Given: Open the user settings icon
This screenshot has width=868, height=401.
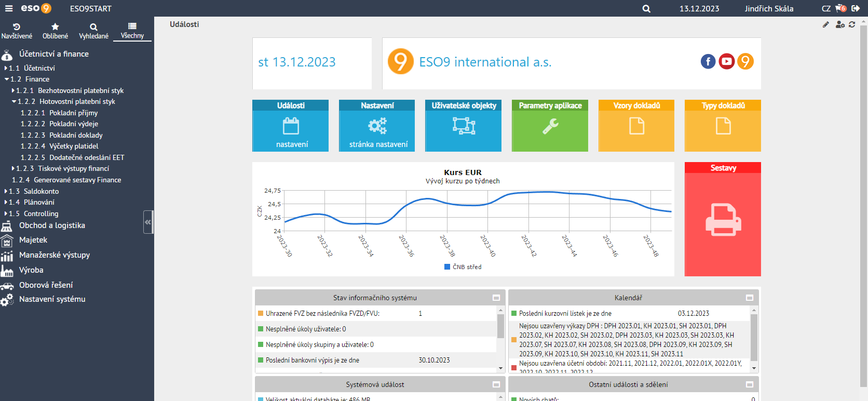Looking at the screenshot, I should click(840, 24).
